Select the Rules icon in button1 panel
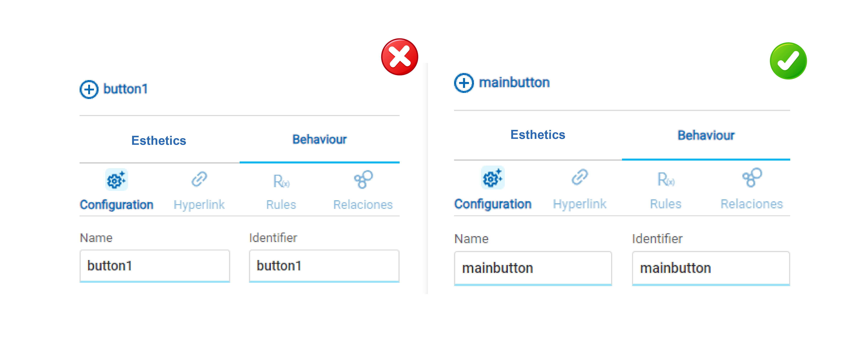This screenshot has width=868, height=347. (281, 181)
